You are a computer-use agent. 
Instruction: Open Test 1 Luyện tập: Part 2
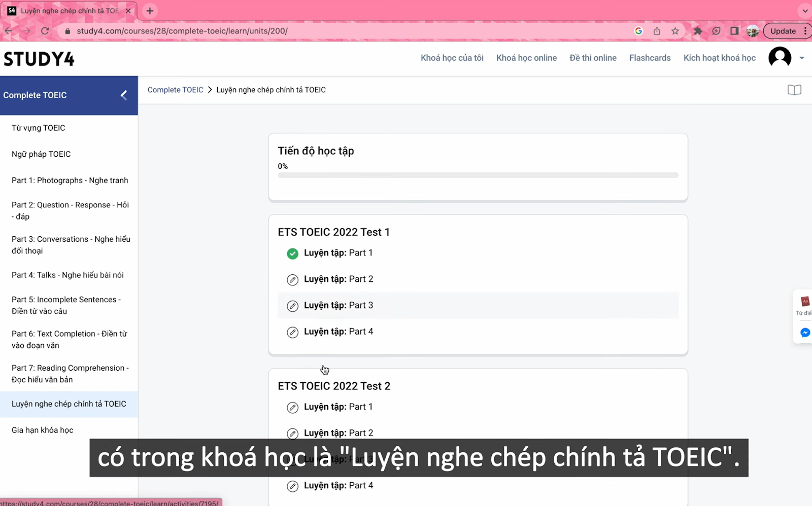339,279
